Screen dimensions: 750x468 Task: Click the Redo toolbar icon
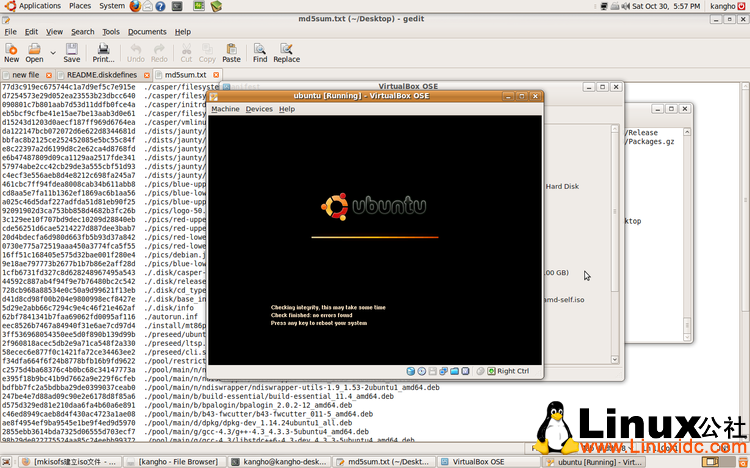point(159,53)
